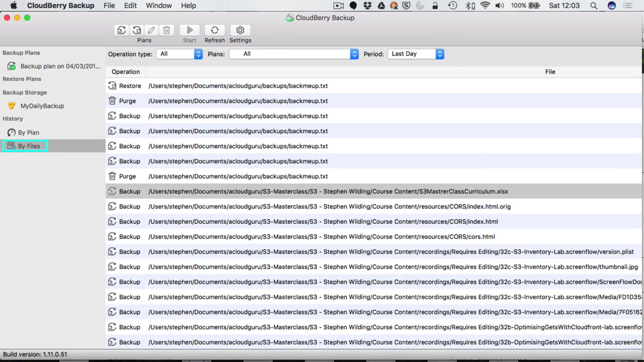Select Backup plan on 04/03 in sidebar
Screen dimensions: 644x362
60,66
